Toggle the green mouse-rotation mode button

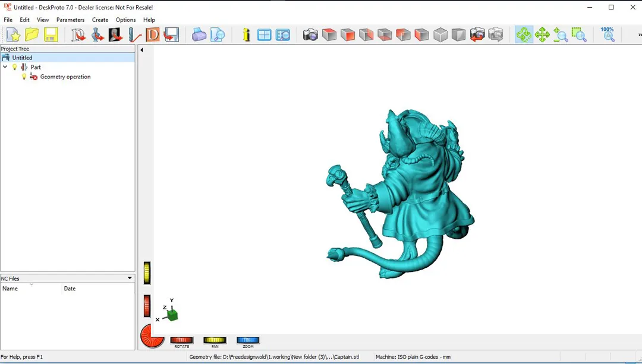tap(524, 35)
